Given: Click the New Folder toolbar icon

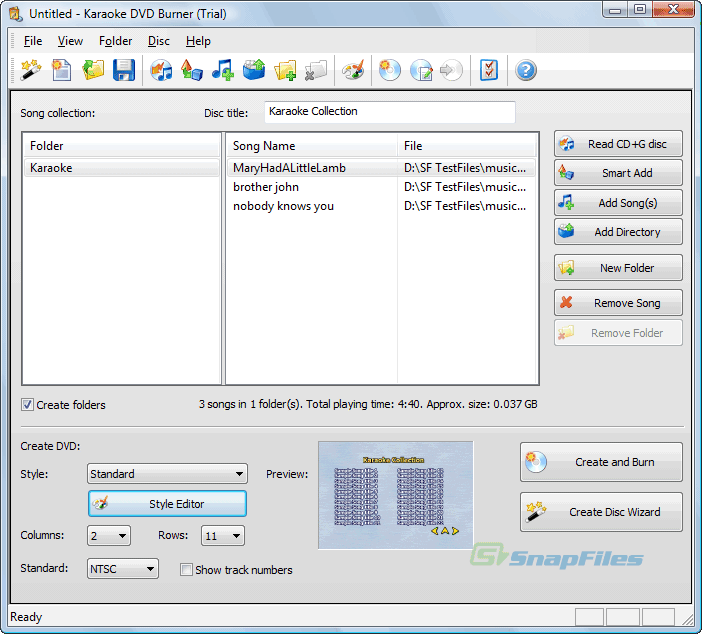Looking at the screenshot, I should point(285,70).
